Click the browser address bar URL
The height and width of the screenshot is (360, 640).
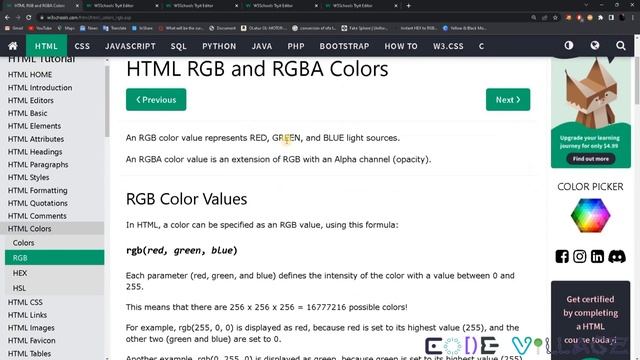(x=88, y=18)
